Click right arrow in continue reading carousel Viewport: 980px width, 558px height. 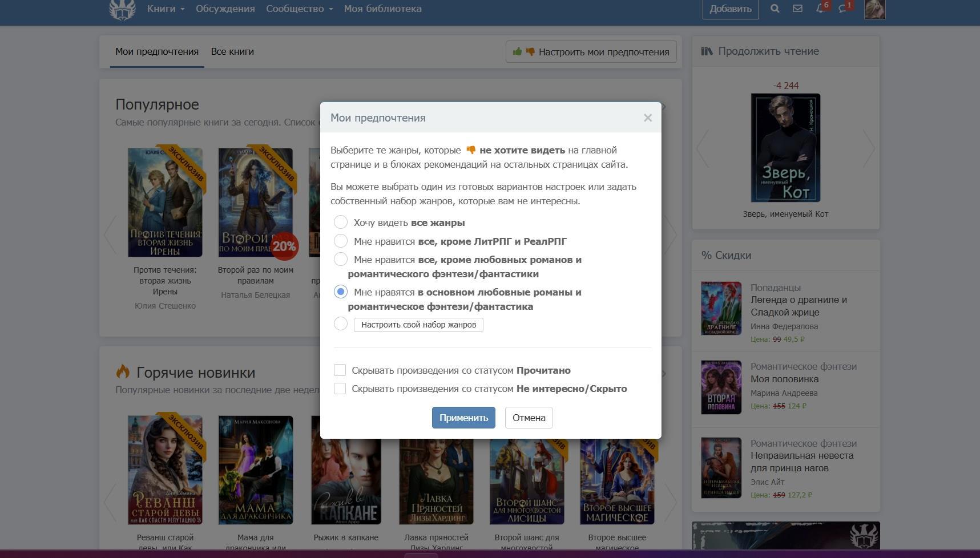868,148
